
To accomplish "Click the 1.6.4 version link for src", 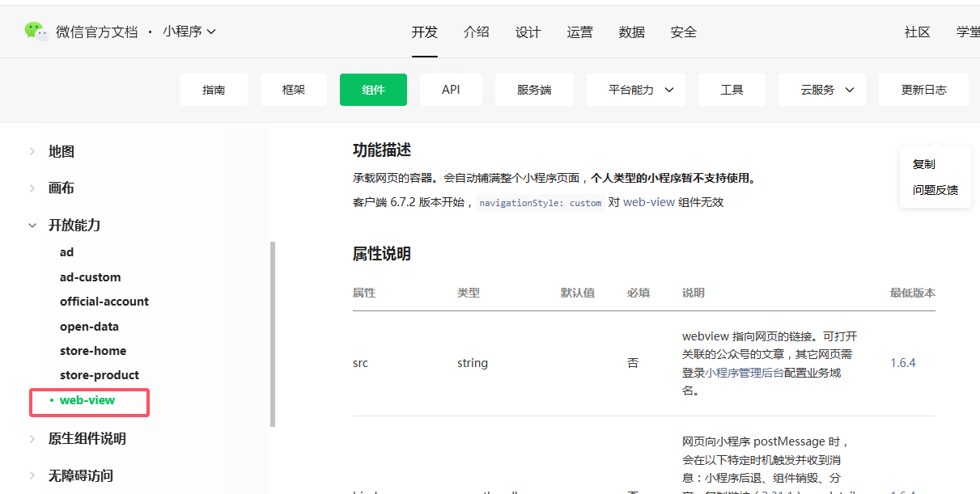I will tap(903, 363).
